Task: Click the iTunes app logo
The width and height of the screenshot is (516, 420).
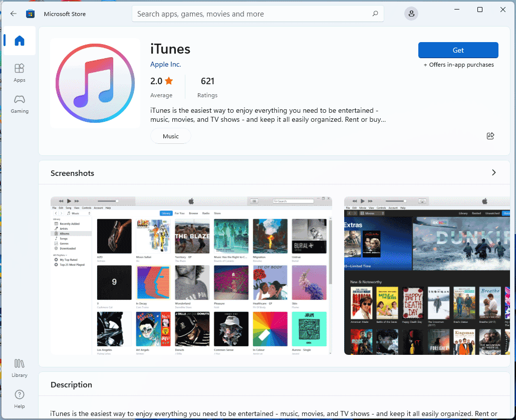Action: tap(95, 83)
